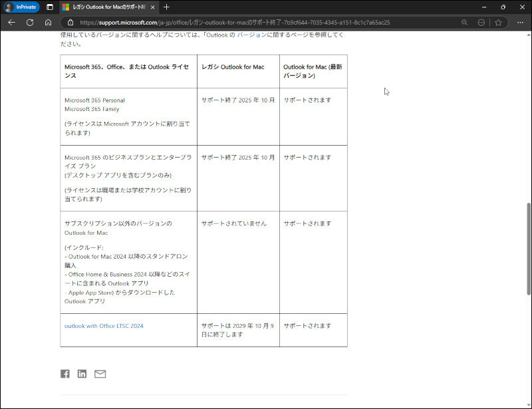Click Outlook for Mac 2024 以降 line
This screenshot has width=532, height=409.
click(126, 261)
